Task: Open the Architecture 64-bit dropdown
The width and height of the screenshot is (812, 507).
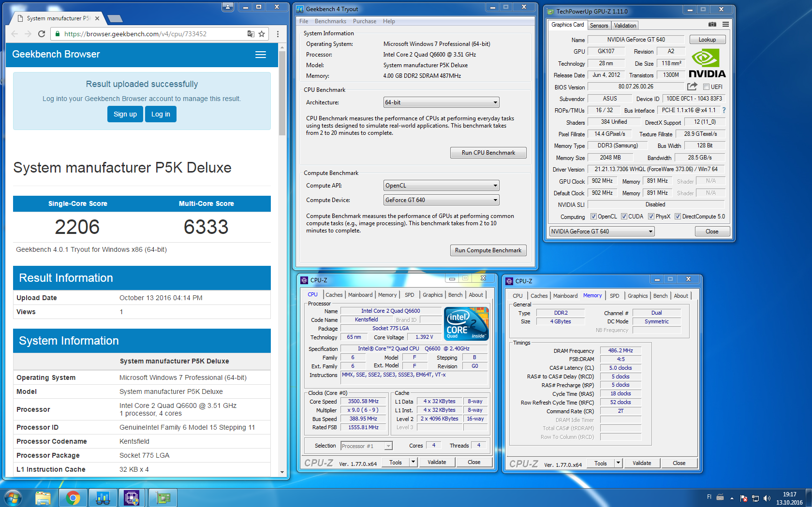Action: [x=441, y=102]
